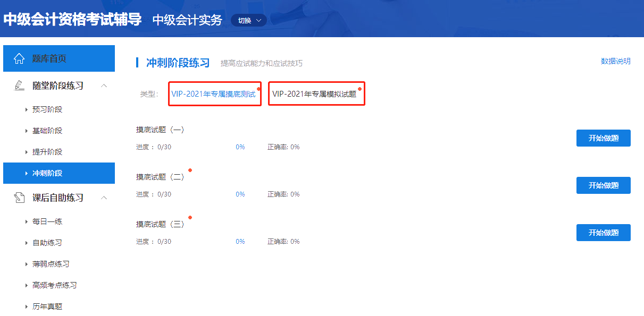644x316 pixels.
Task: Click the home icon beside 题库首页
Action: [x=19, y=58]
